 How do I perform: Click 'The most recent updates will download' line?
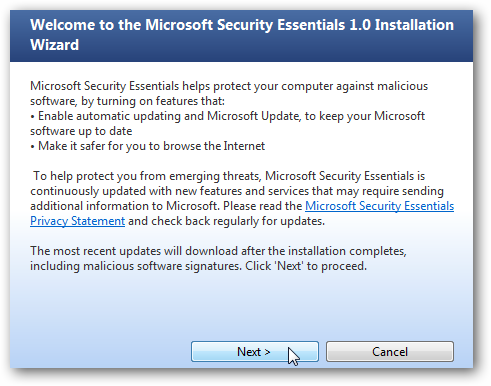pos(218,251)
